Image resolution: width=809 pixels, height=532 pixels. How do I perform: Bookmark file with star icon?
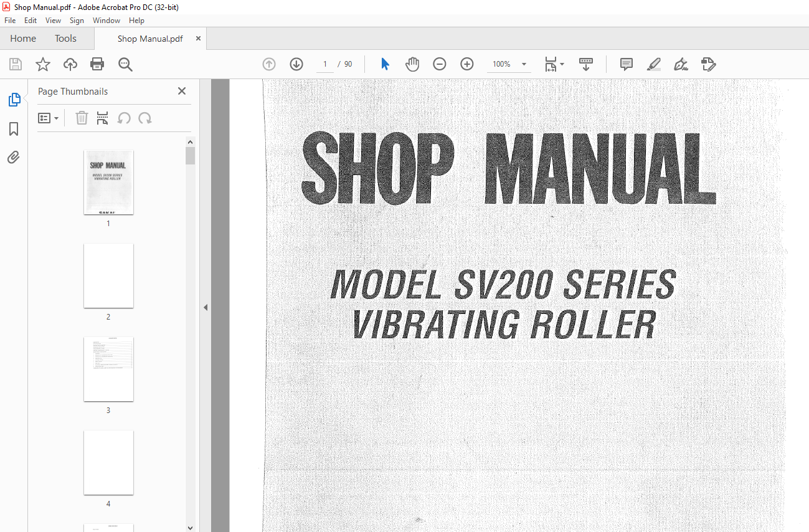(x=42, y=64)
